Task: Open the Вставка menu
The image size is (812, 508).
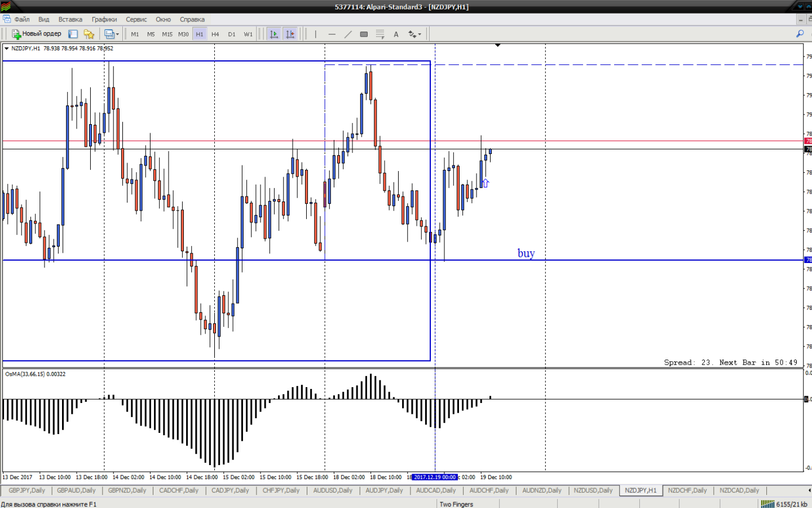Action: [x=70, y=19]
